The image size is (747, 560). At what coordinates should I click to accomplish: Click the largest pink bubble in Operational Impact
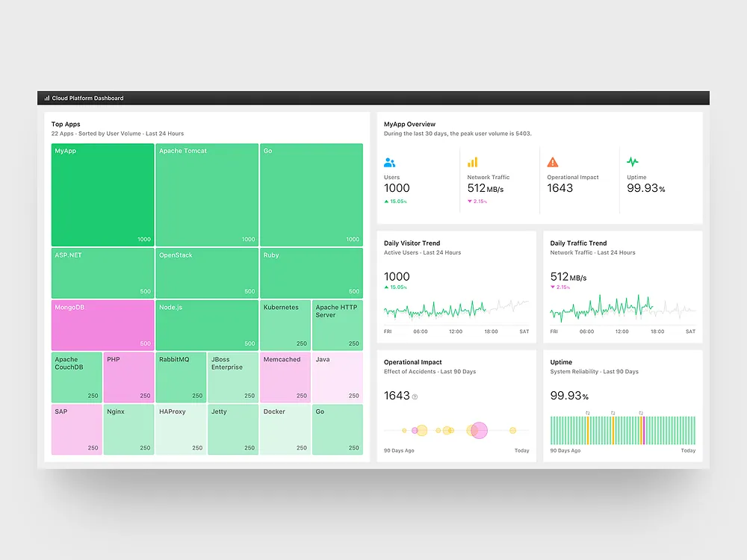click(478, 430)
